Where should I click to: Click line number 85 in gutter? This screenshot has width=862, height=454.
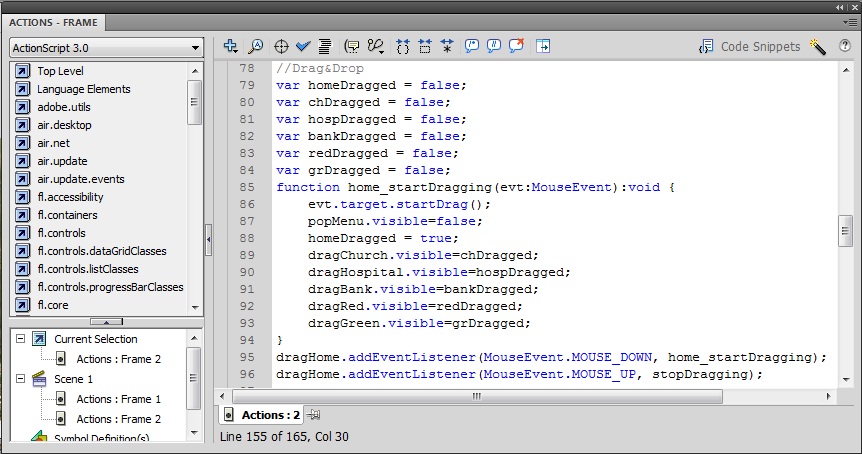[x=247, y=187]
